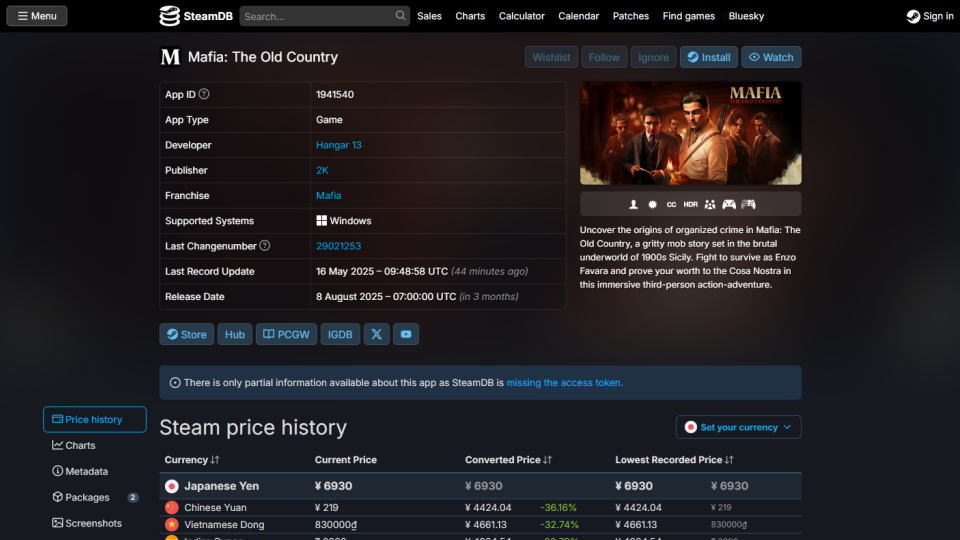Open the YouTube link button
The height and width of the screenshot is (540, 960).
(405, 334)
